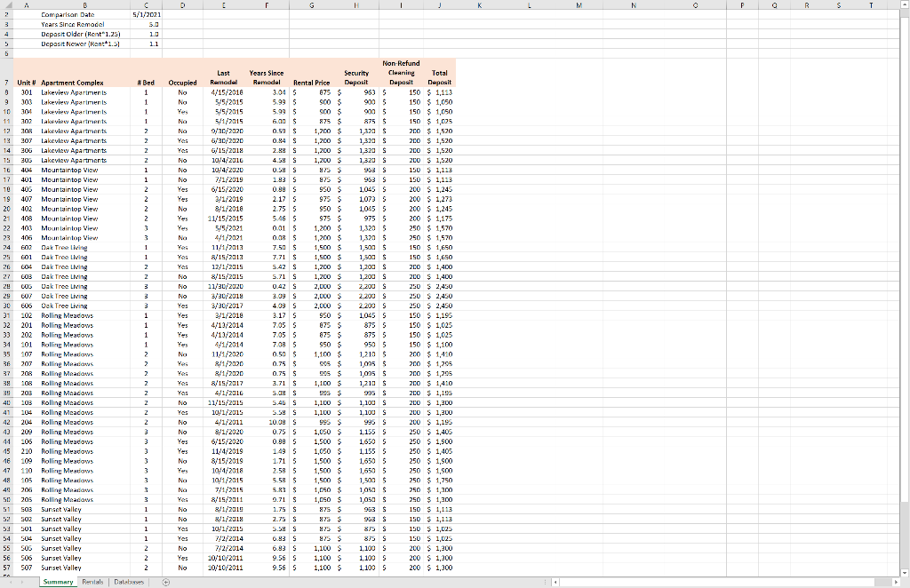The height and width of the screenshot is (588, 910).
Task: Select the 'Comparison Date' label cell
Action: 84,14
